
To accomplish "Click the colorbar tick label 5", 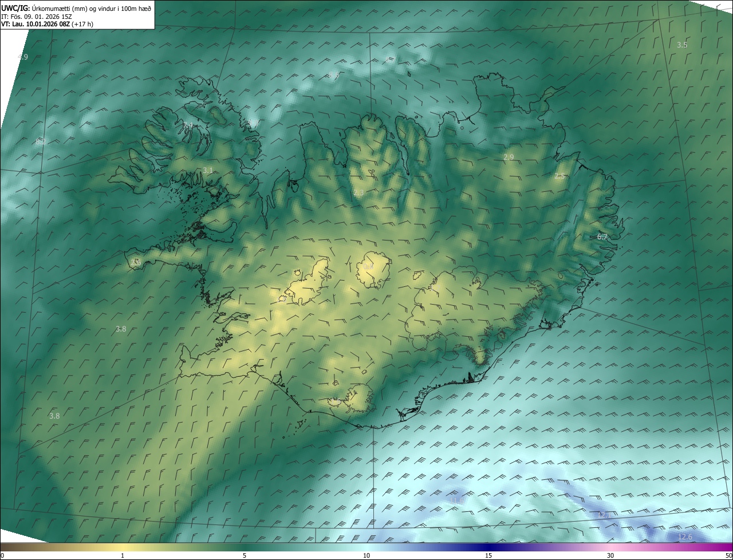I will click(245, 555).
